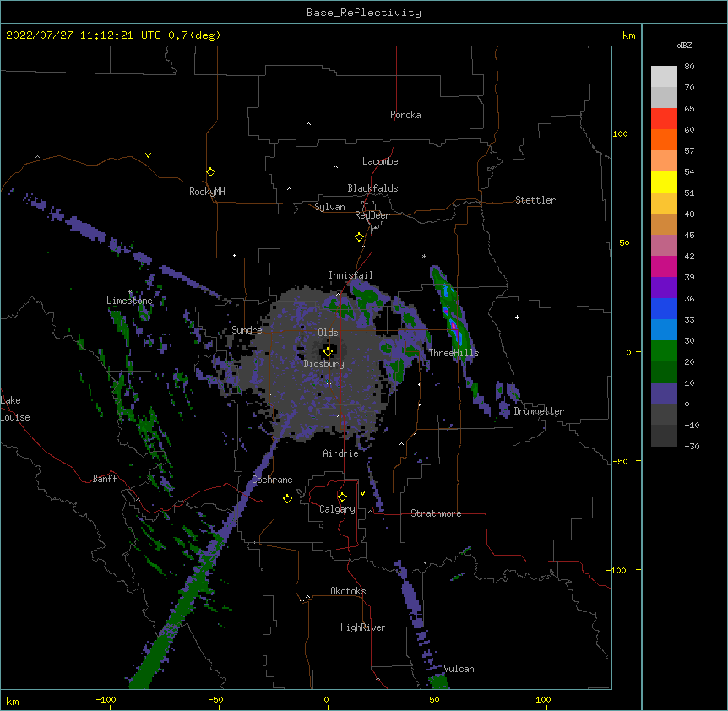The height and width of the screenshot is (711, 728).
Task: Click the HighRiver town label
Action: pyautogui.click(x=363, y=627)
